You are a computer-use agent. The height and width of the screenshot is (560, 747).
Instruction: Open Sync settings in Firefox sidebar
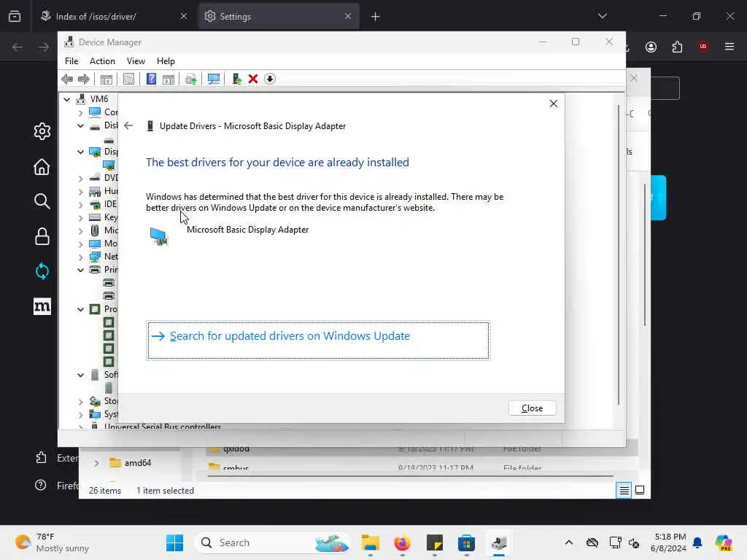[42, 271]
